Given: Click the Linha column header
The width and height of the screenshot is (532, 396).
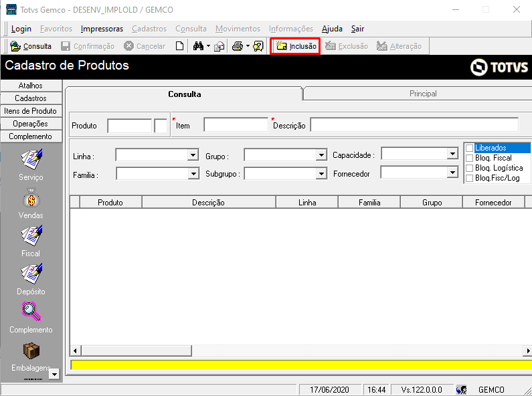Looking at the screenshot, I should (x=307, y=203).
